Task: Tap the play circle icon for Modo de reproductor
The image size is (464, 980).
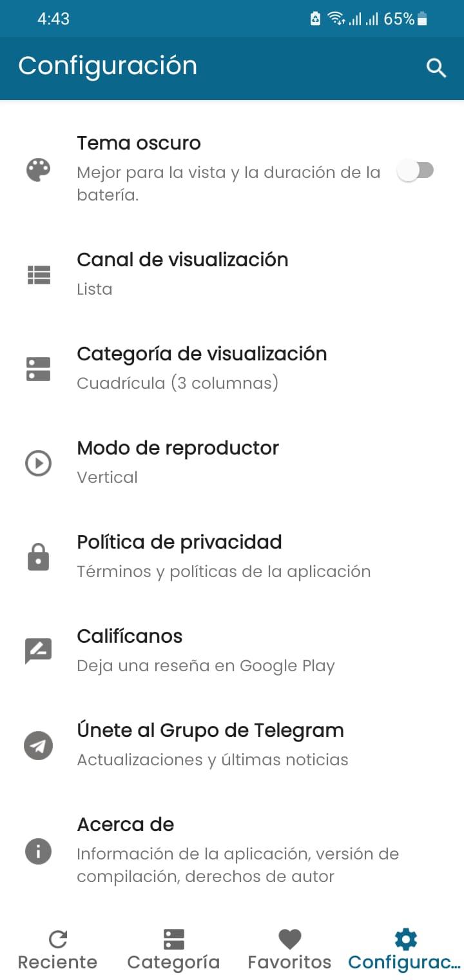Action: tap(38, 463)
